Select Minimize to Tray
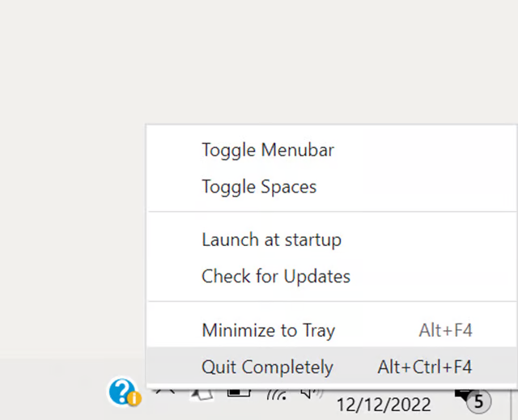This screenshot has width=518, height=420. (x=268, y=330)
